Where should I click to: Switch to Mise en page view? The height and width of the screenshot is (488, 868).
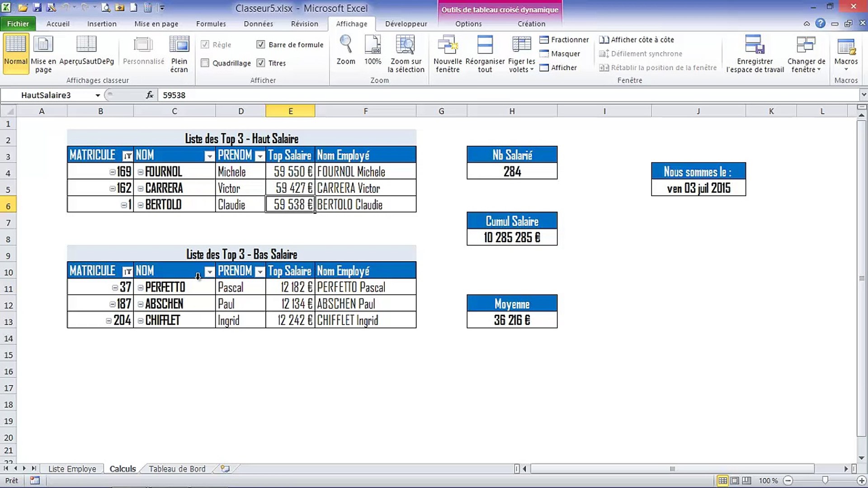click(x=43, y=53)
